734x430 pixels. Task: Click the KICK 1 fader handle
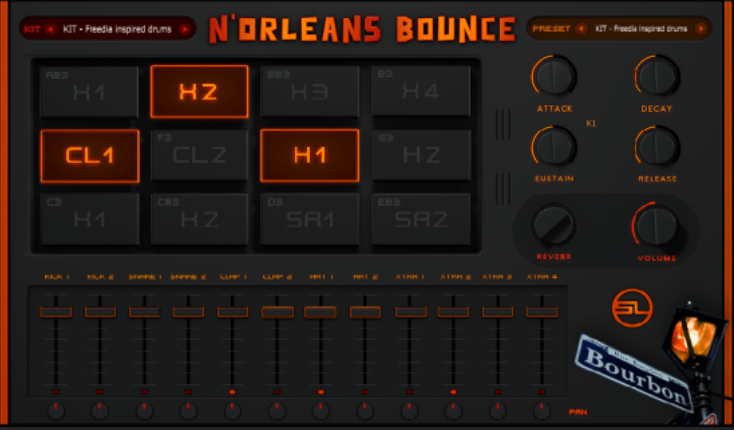(x=56, y=312)
